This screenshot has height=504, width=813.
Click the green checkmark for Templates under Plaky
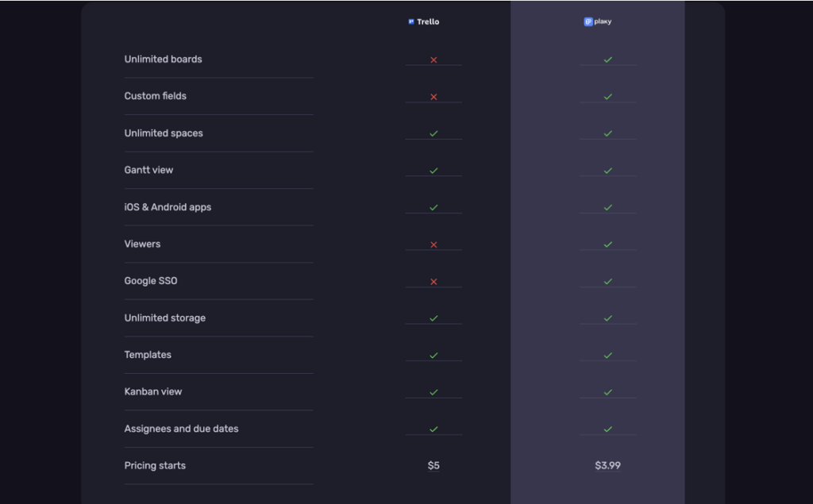[607, 355]
